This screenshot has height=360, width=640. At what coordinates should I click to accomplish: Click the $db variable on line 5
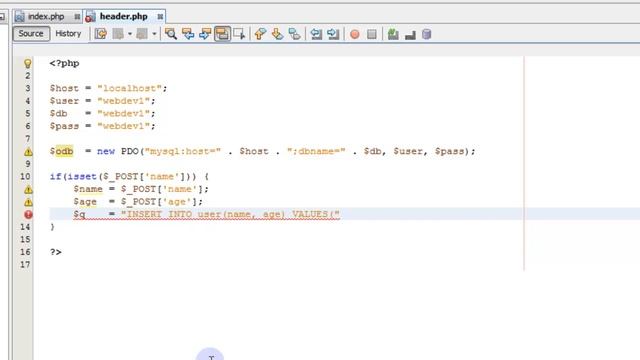click(x=58, y=113)
